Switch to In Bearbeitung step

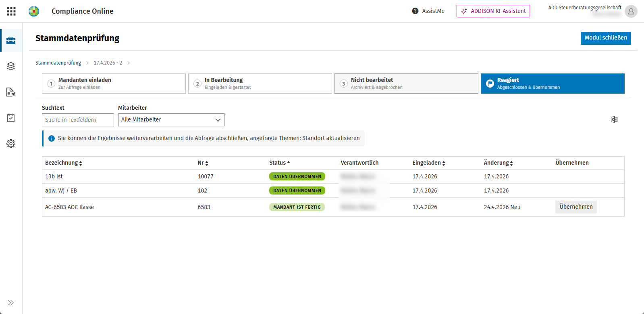click(x=260, y=84)
